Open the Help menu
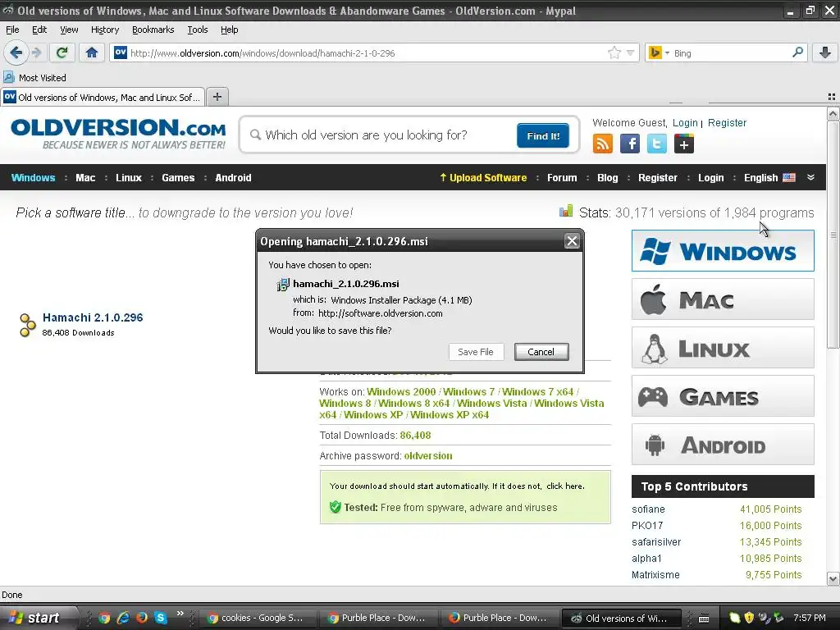This screenshot has width=840, height=630. point(230,30)
